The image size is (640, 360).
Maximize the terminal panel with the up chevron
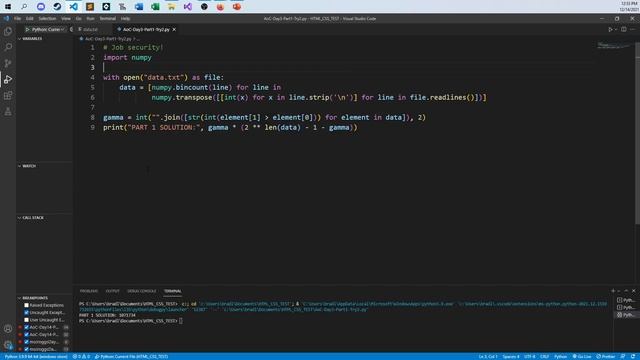[626, 291]
